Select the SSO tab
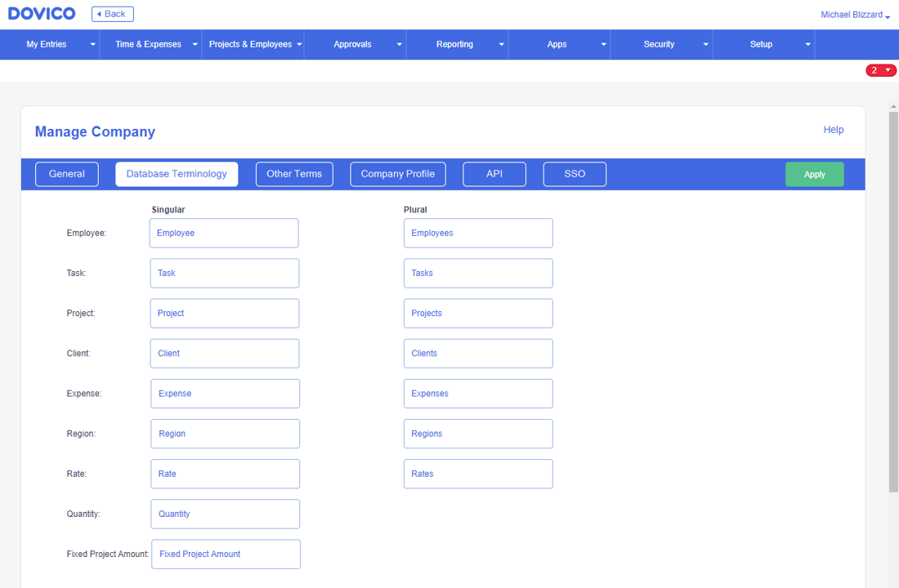899x588 pixels. [575, 174]
